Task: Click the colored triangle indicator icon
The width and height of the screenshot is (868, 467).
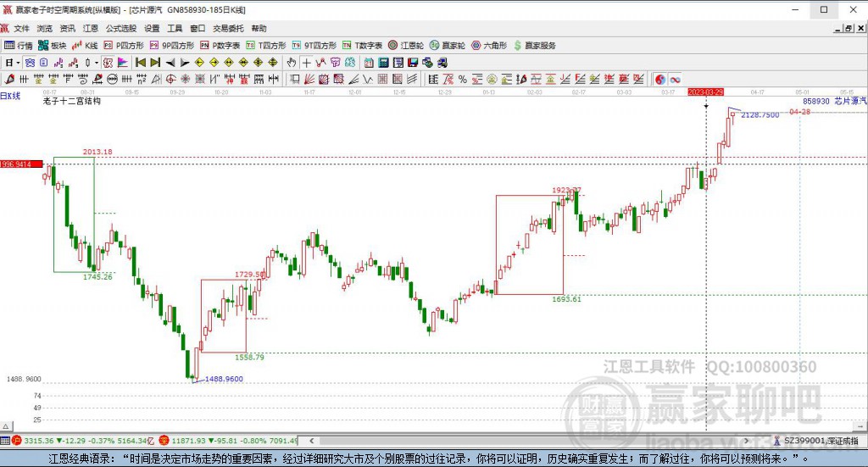Action: click(121, 63)
